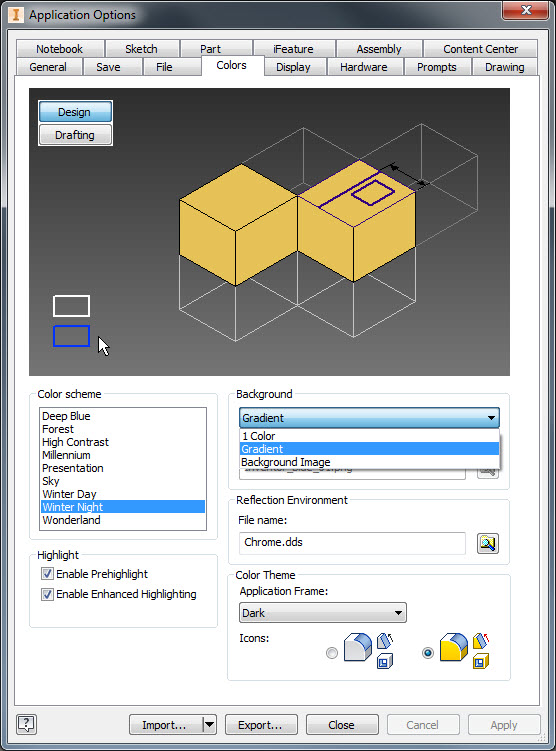Select the Colors tab

click(x=232, y=65)
